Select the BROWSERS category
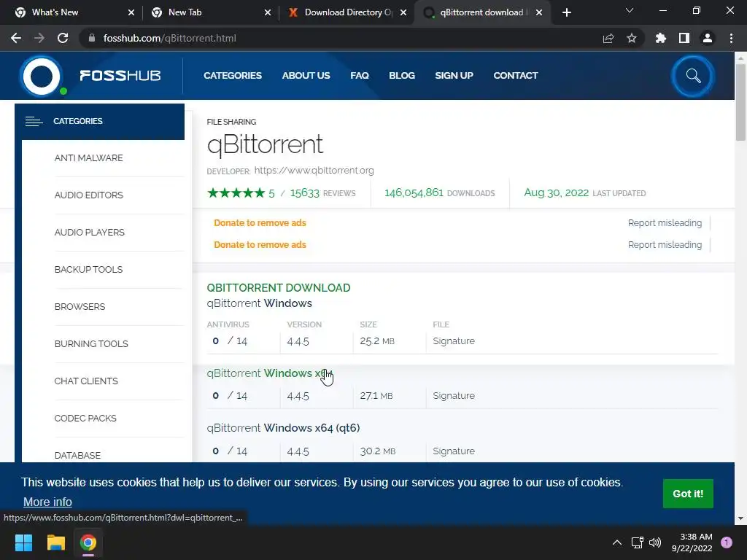 [80, 307]
